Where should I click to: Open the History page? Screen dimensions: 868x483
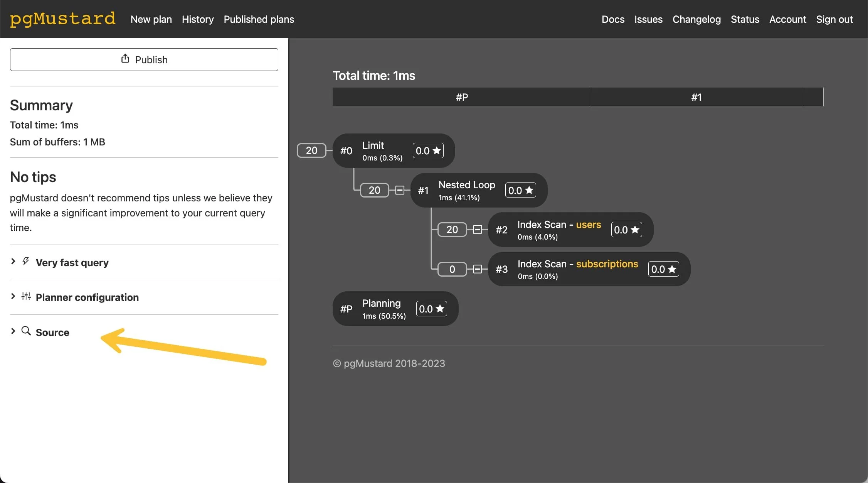click(x=198, y=19)
